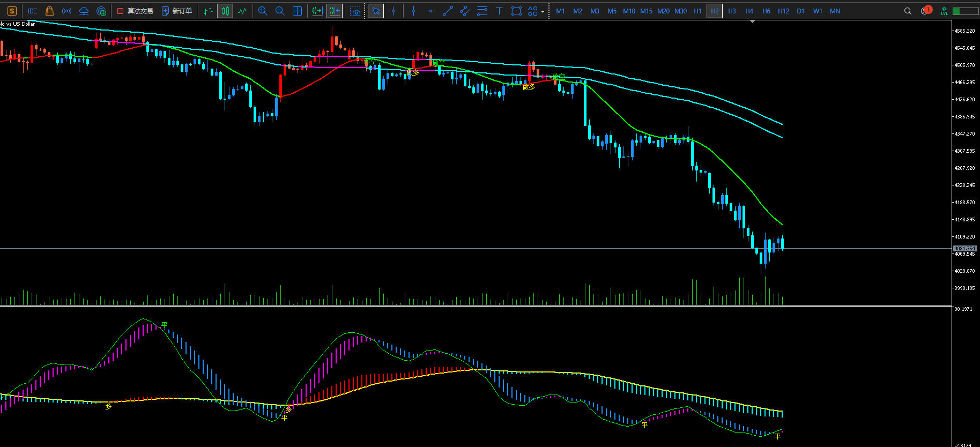Open trading Signals icon

pos(66,11)
